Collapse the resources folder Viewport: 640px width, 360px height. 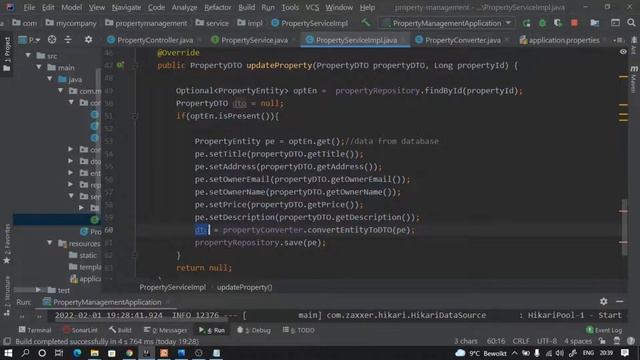click(x=50, y=243)
